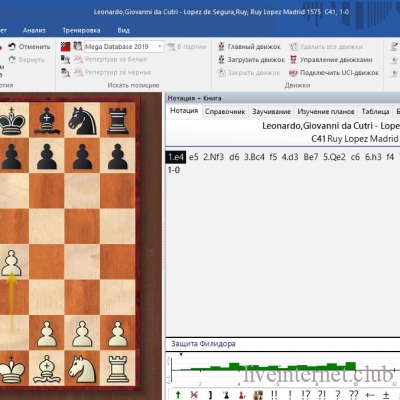Click the icon beside Mega Database 2019
Image resolution: width=400 pixels, height=400 pixels.
point(78,46)
